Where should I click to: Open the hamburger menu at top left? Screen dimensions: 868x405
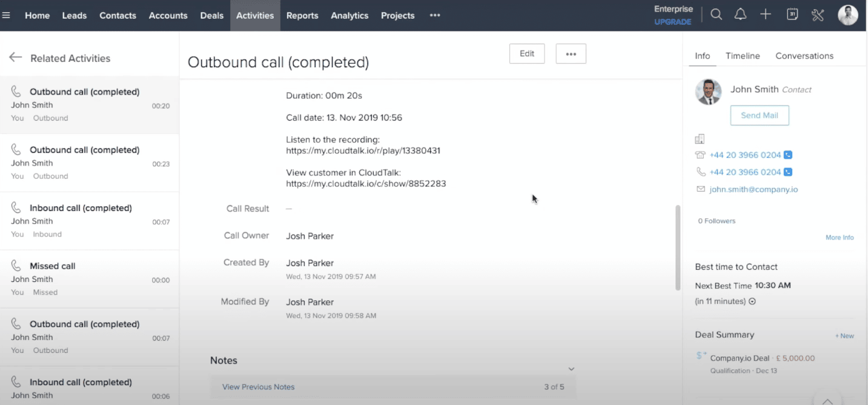pyautogui.click(x=7, y=15)
